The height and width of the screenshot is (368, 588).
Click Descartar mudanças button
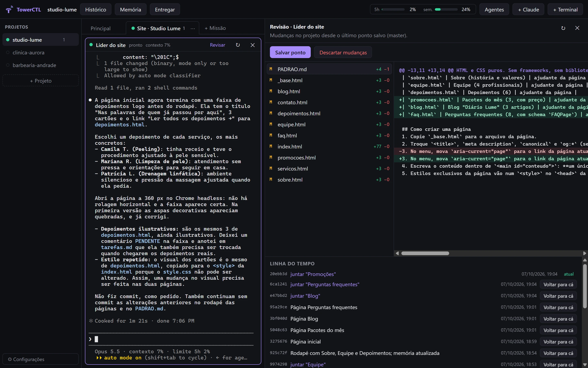pyautogui.click(x=343, y=52)
